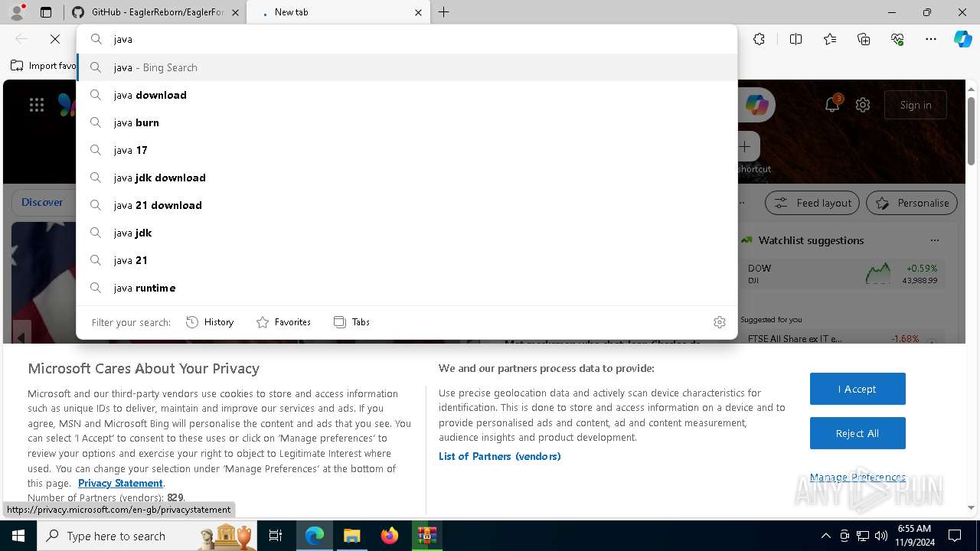The height and width of the screenshot is (551, 980).
Task: Open the Extensions puzzle icon
Action: [759, 39]
